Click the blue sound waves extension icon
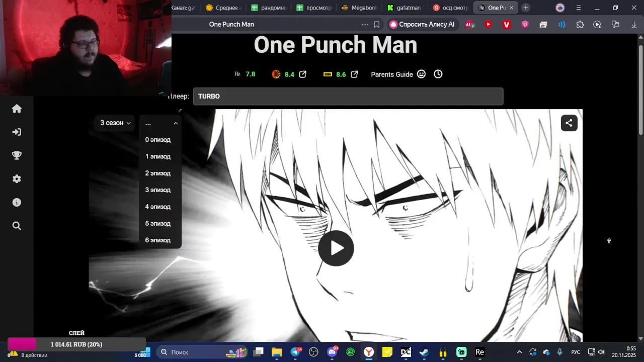The image size is (644, 362). [561, 24]
